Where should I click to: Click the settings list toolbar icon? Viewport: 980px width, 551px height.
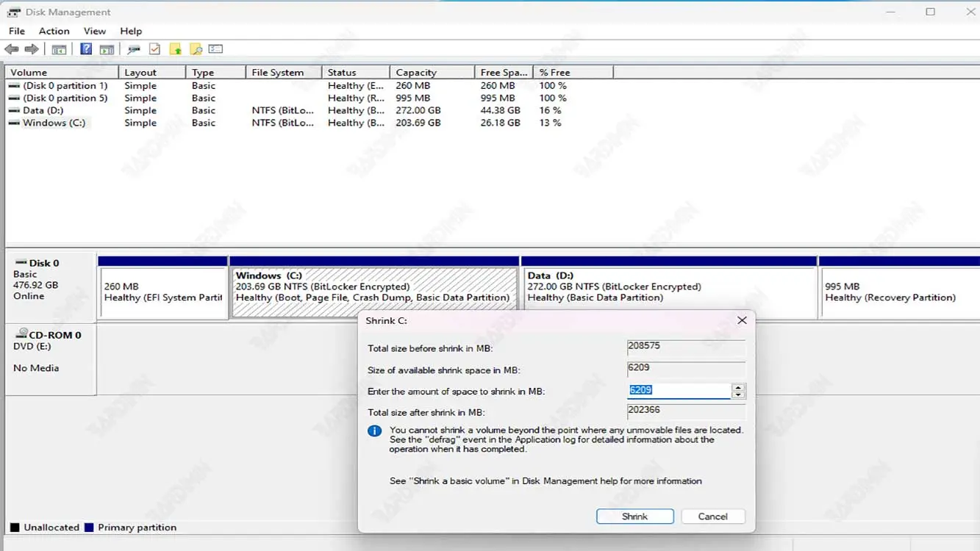[x=215, y=49]
